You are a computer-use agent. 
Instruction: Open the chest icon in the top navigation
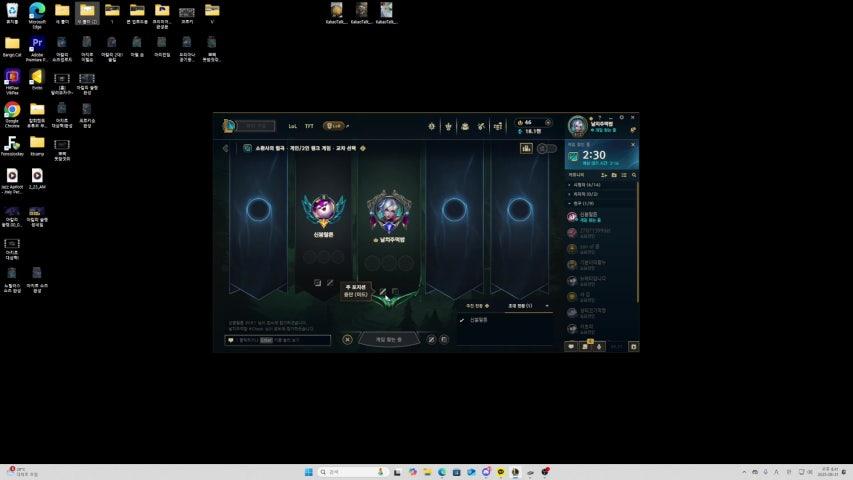465,126
